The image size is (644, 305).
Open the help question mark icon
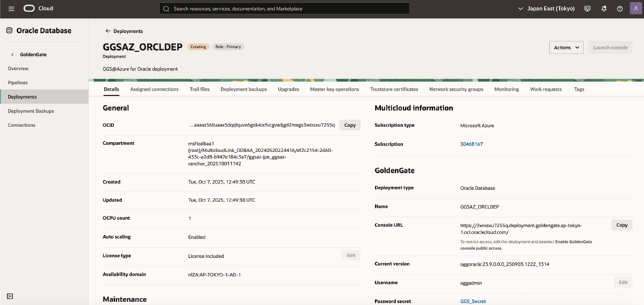pos(620,9)
